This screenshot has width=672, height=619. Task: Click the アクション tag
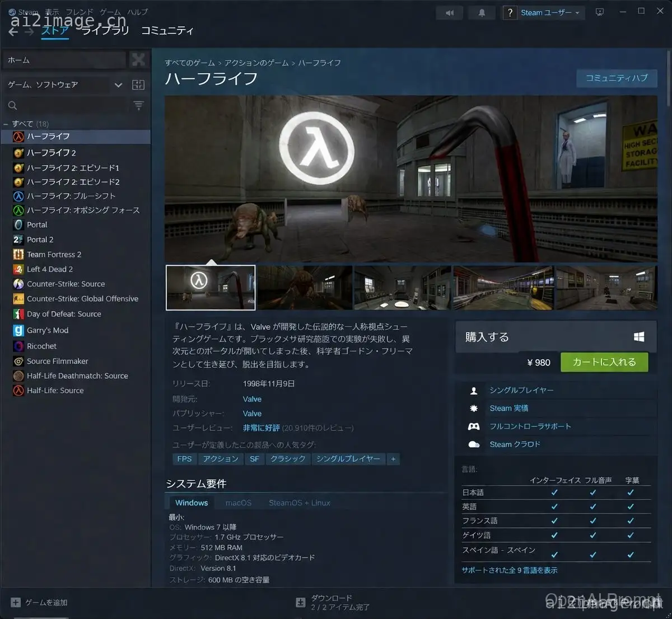[221, 459]
